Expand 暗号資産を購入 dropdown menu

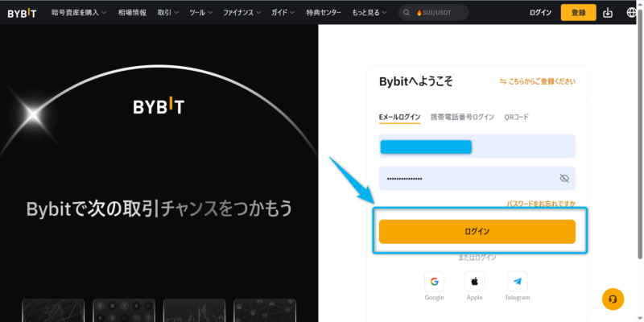click(x=79, y=13)
